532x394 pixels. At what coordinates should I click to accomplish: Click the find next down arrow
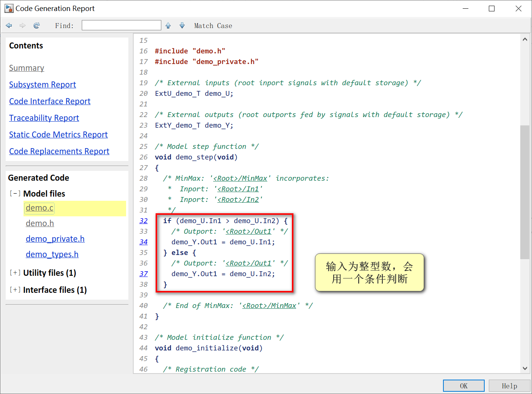[182, 25]
